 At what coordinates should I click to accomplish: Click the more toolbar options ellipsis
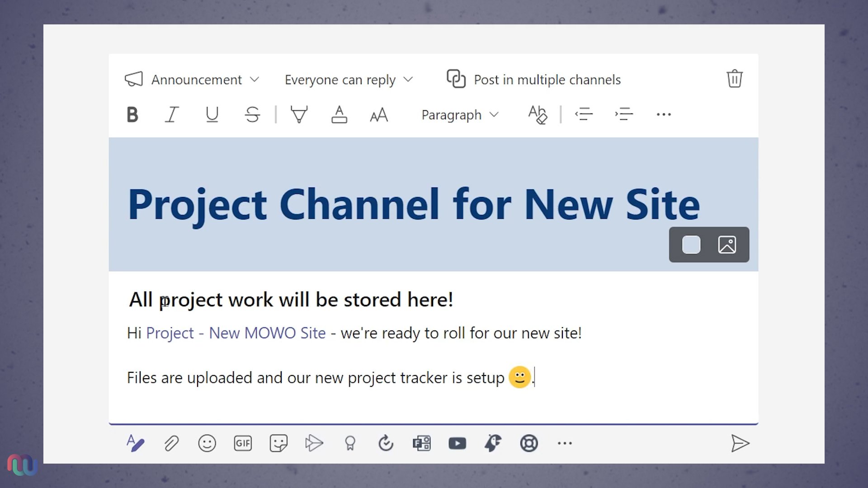(x=664, y=114)
